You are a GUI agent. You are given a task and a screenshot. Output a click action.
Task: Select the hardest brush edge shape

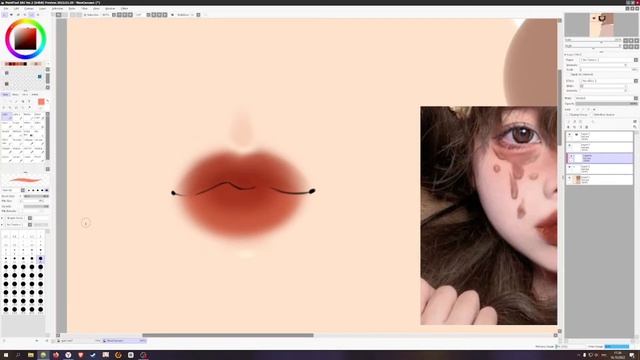tap(47, 190)
